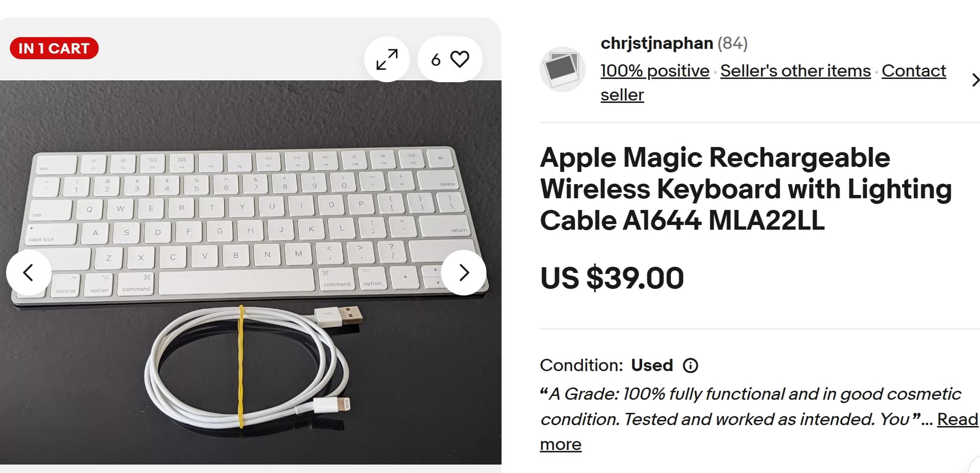View the seller's feedback score (84)

pyautogui.click(x=732, y=43)
